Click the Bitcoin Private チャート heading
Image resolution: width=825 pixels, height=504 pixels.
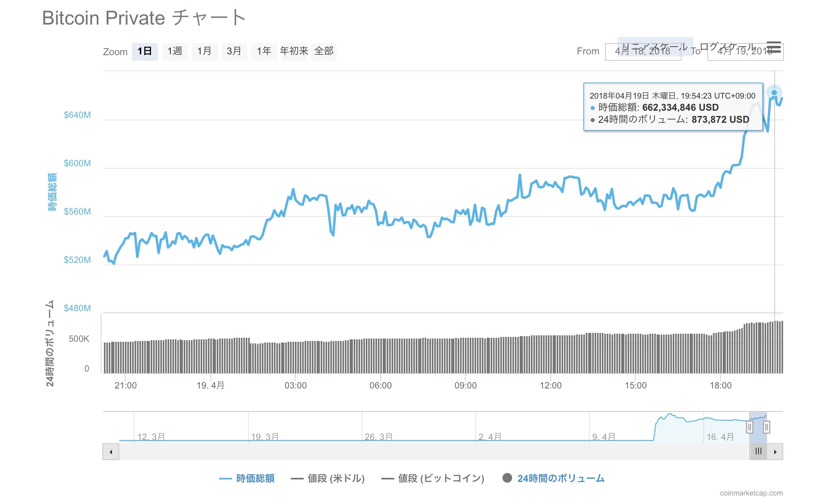(x=144, y=18)
